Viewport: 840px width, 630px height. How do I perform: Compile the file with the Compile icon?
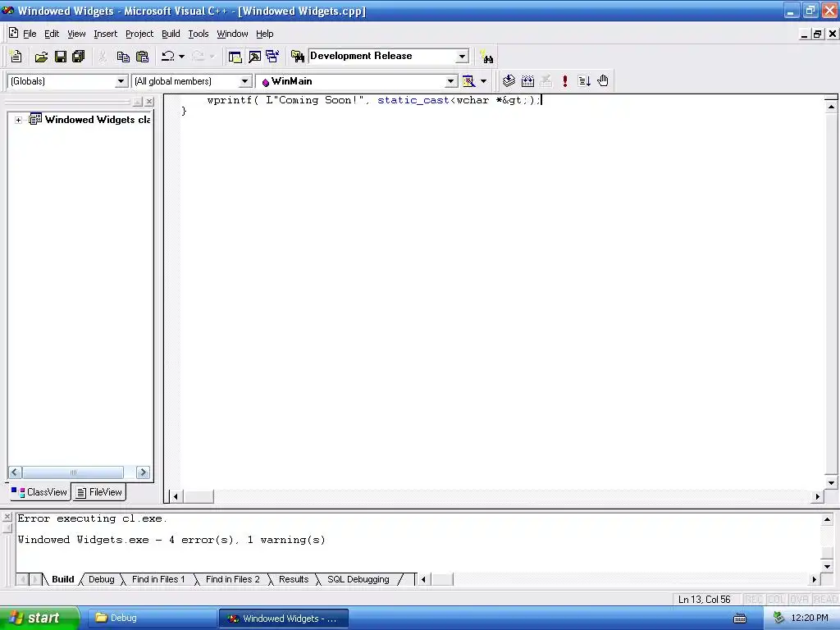pos(509,81)
